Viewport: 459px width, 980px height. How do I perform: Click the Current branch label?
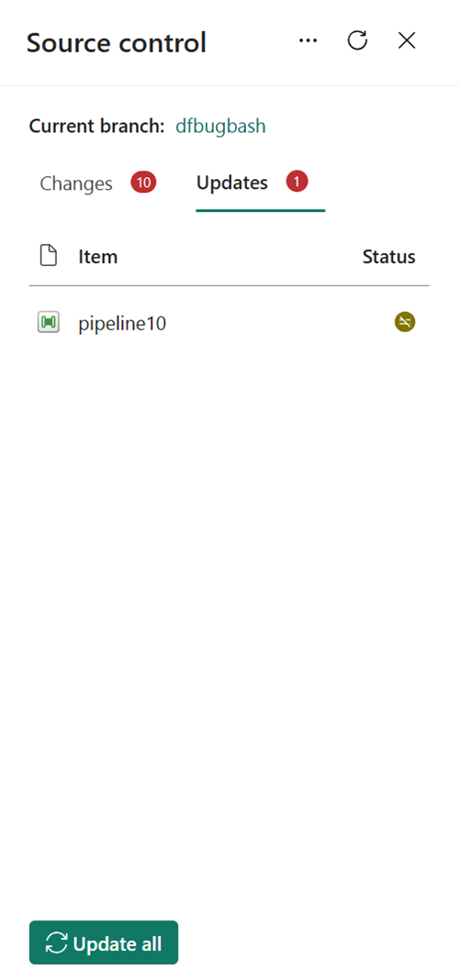coord(97,127)
